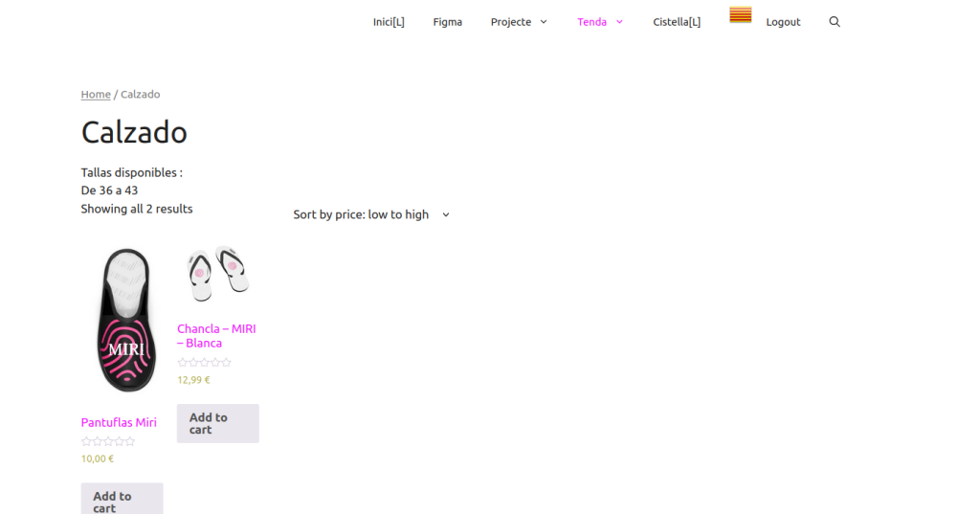980x514 pixels.
Task: Click the Pantuflas Miri star rating
Action: pyautogui.click(x=108, y=441)
